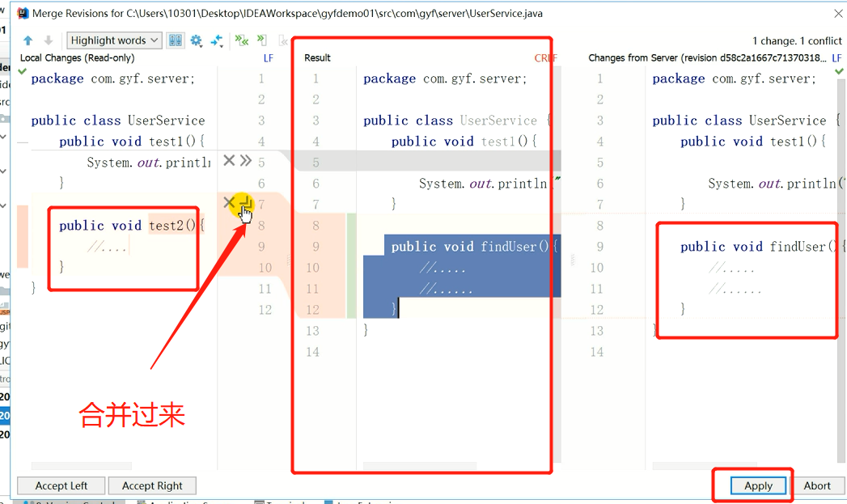847x504 pixels.
Task: Click IntelliJ icon in dialog title bar
Action: coord(23,14)
